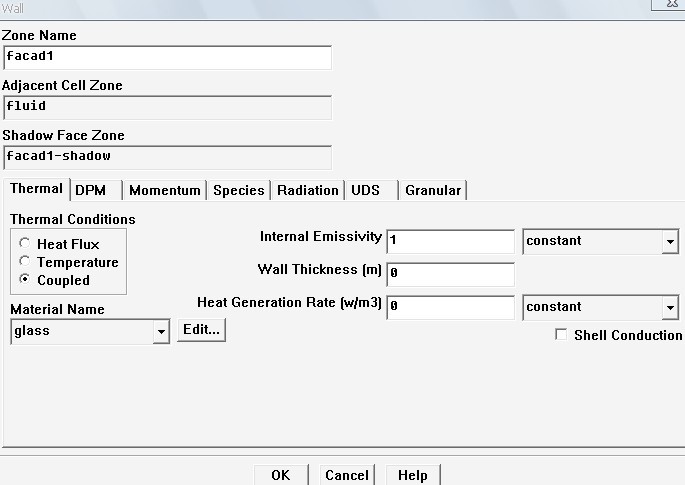Open the Species tab

click(x=239, y=190)
